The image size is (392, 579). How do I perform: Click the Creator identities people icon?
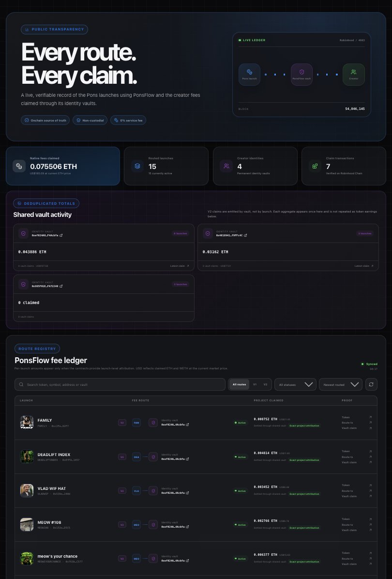tap(226, 166)
